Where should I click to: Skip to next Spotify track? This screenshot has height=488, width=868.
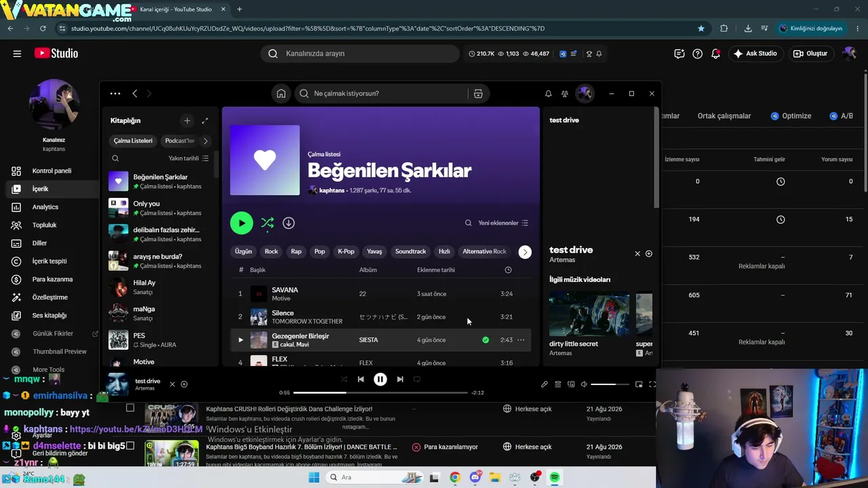(x=400, y=380)
